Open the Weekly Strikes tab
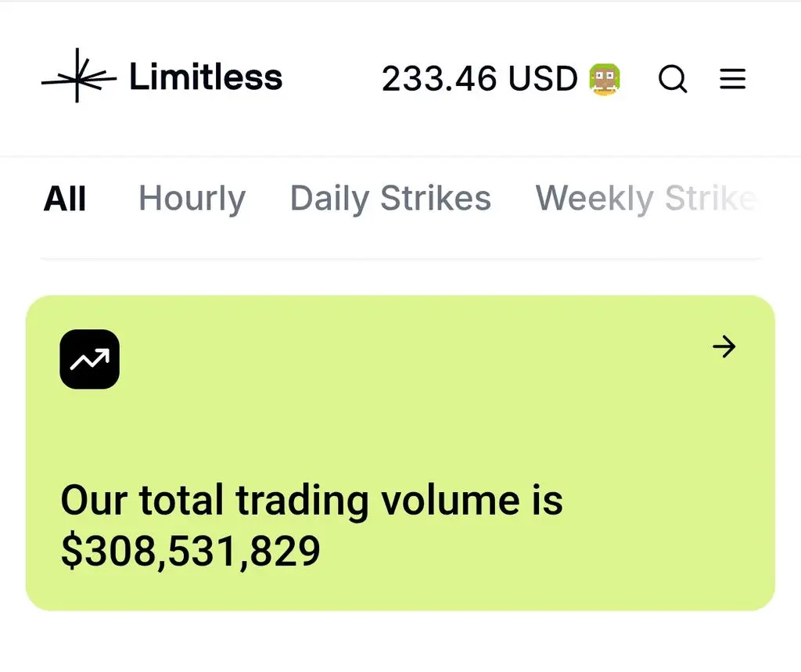 coord(647,199)
